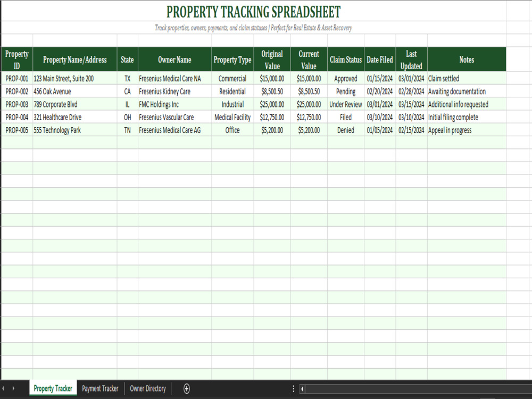Select the Claim settled note cell
This screenshot has height=399, width=532.
pyautogui.click(x=467, y=78)
